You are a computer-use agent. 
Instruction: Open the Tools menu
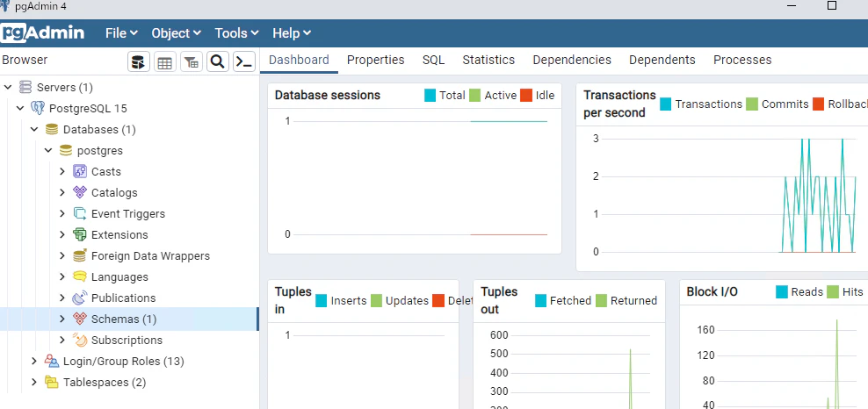point(237,33)
